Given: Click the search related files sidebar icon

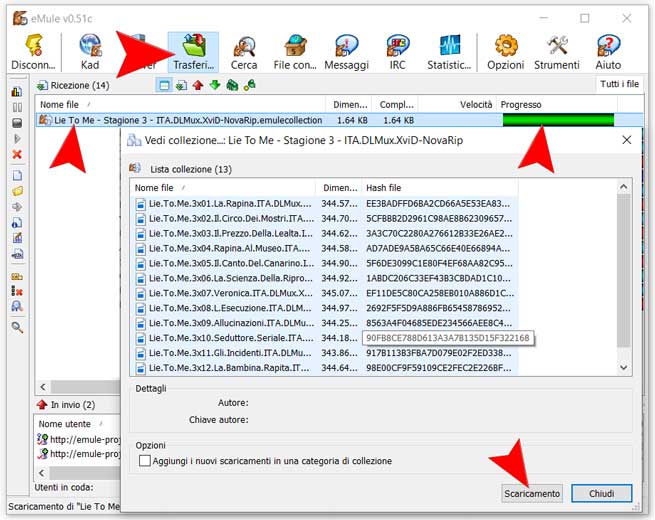Looking at the screenshot, I should coord(17,307).
